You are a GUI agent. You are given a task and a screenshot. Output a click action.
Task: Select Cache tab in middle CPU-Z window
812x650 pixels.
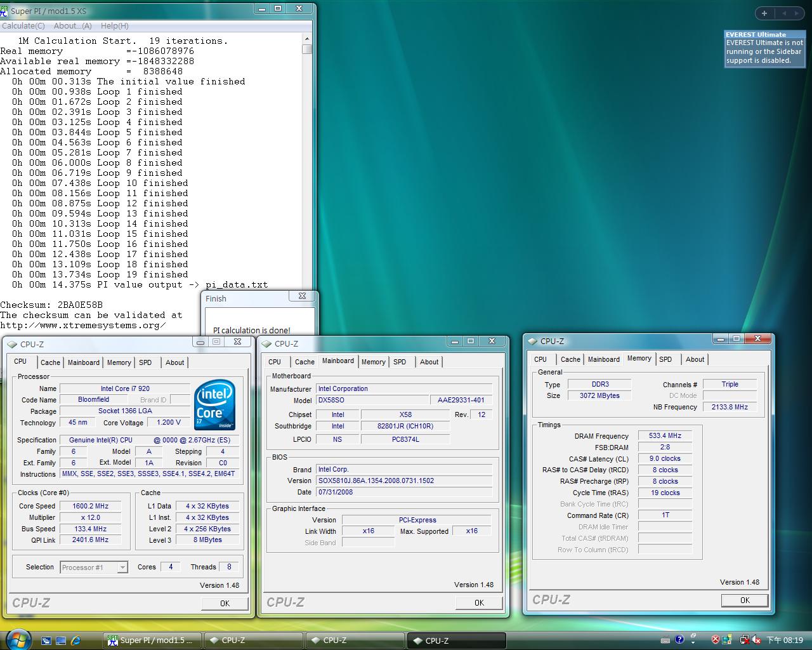click(304, 362)
